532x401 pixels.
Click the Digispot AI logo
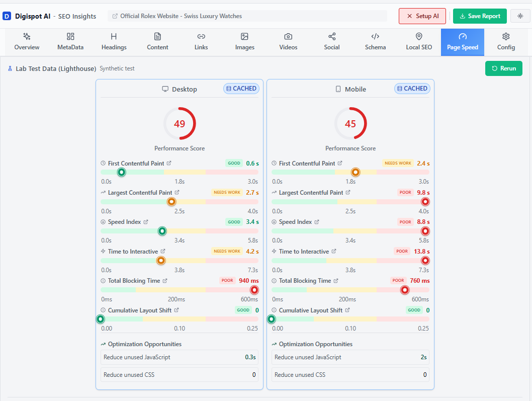click(x=7, y=16)
